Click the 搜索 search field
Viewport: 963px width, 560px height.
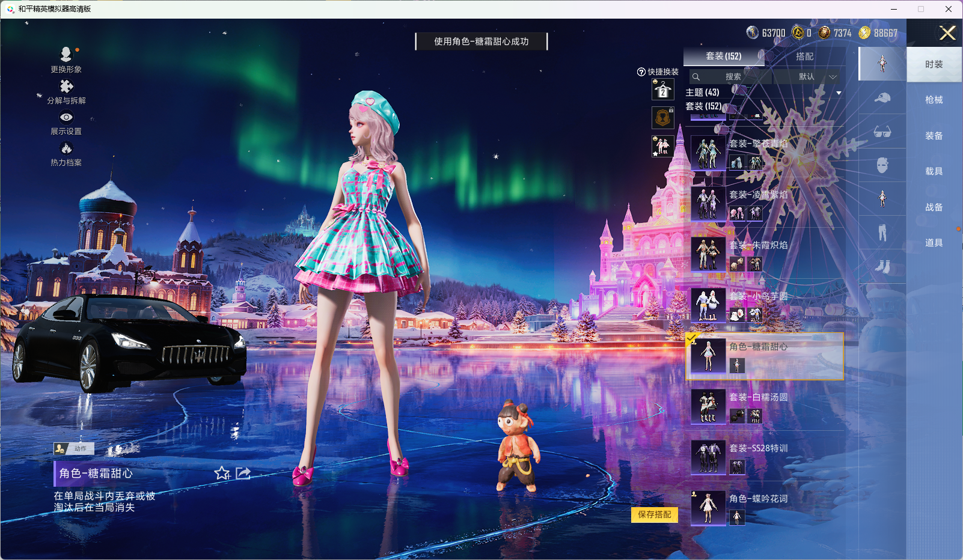[x=732, y=77]
